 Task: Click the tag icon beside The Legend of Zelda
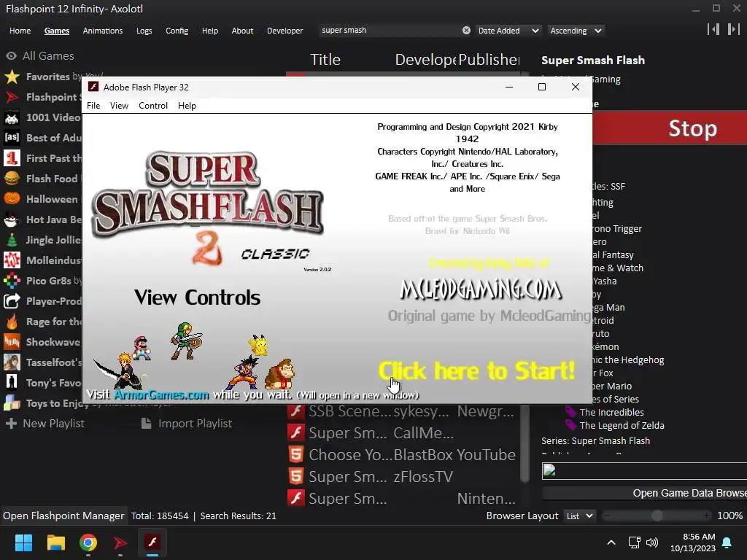(x=570, y=425)
